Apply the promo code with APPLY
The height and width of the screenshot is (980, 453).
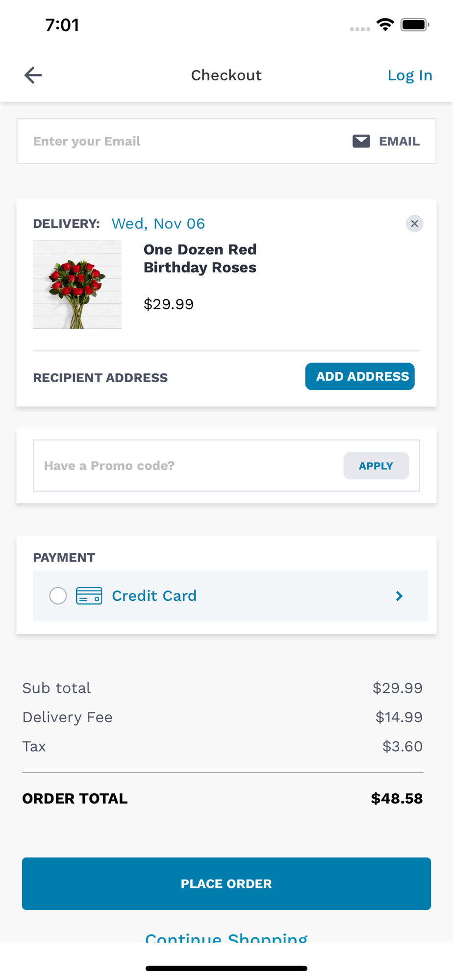coord(376,465)
